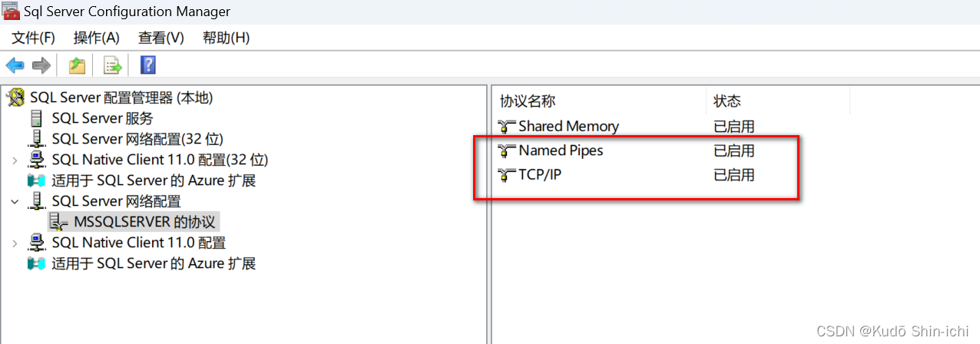Click the blue Help question mark icon

148,65
